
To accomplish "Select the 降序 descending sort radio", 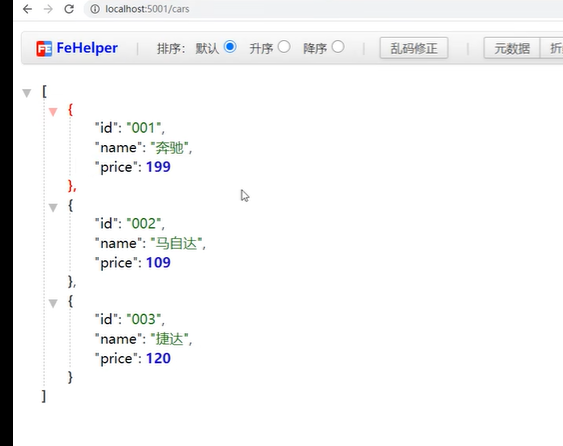I will (338, 47).
